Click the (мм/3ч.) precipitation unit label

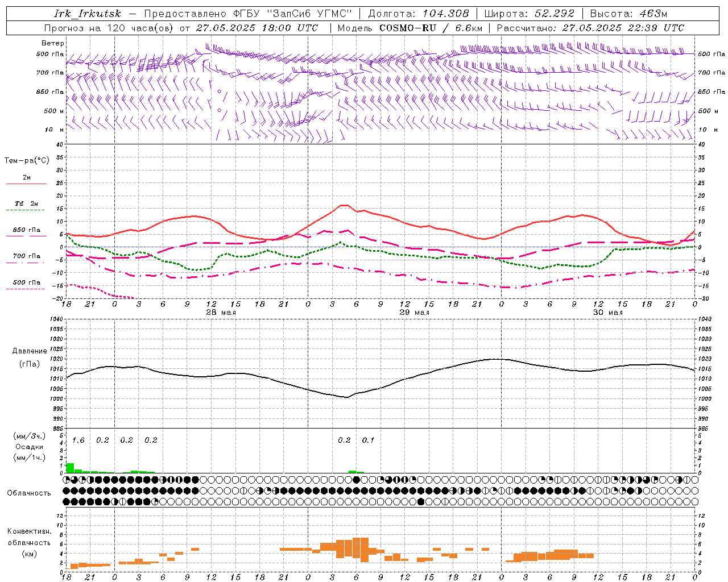tap(29, 436)
